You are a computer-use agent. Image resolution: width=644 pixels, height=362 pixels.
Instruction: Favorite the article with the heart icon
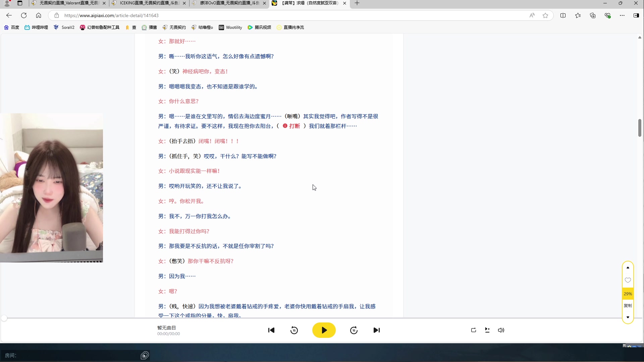pos(628,280)
